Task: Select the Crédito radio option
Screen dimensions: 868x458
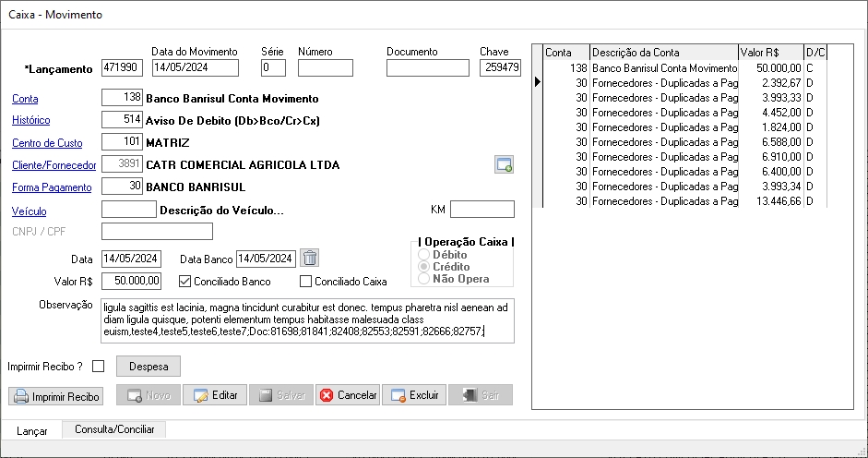Action: 424,267
